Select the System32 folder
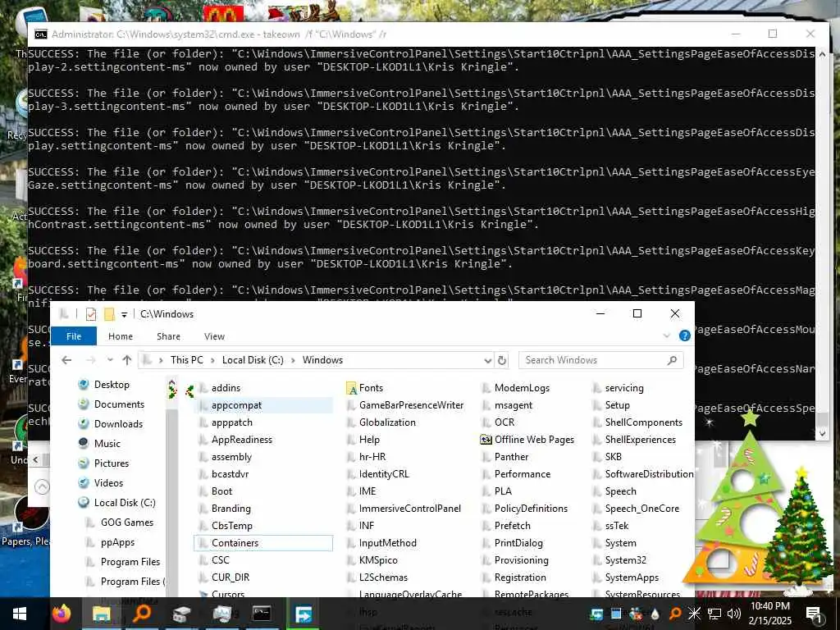 [x=625, y=559]
